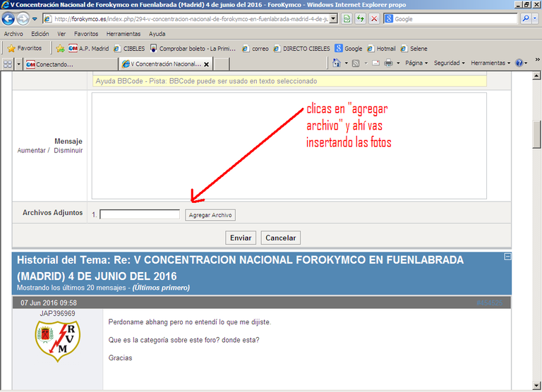Collapse the Historial del Tema panel
Viewport: 542px width, 392px height.
pyautogui.click(x=507, y=257)
